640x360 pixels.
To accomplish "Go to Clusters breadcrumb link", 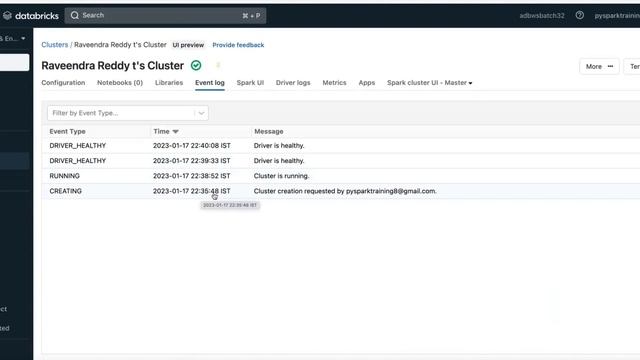I will coord(55,44).
